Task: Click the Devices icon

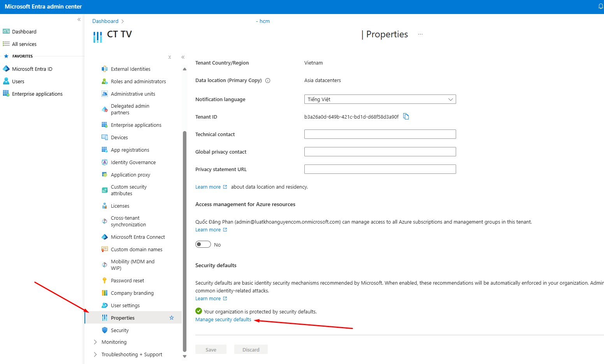Action: pyautogui.click(x=105, y=137)
